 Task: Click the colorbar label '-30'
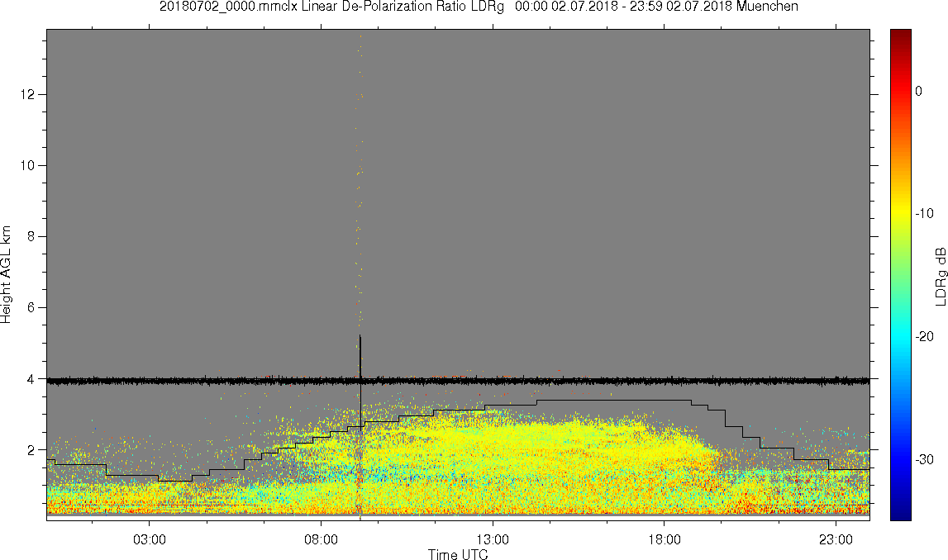[924, 460]
